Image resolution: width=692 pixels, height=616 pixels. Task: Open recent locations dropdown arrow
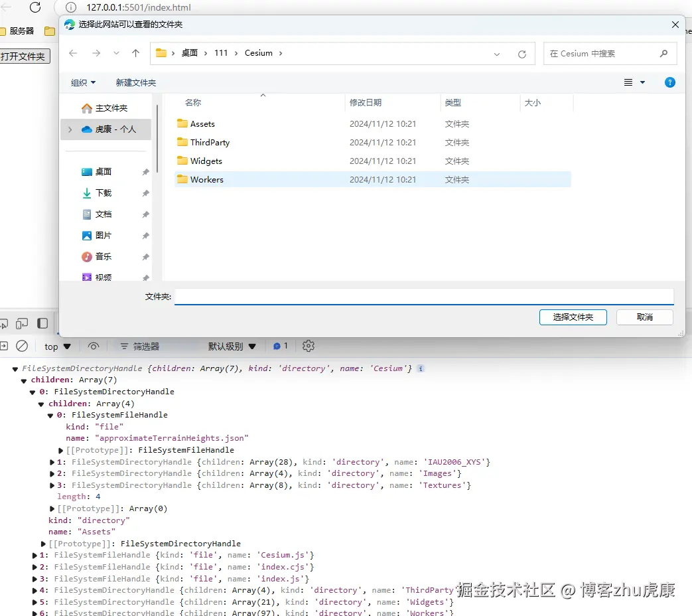coord(116,53)
